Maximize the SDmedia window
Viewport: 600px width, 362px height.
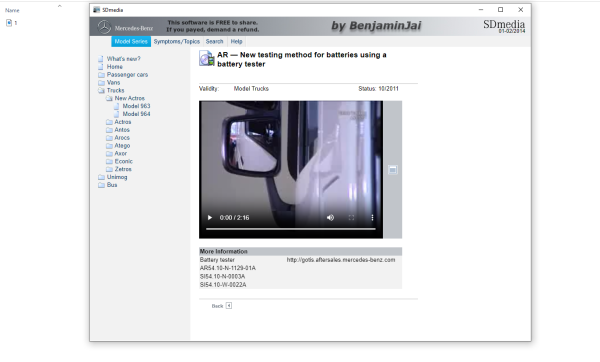tap(500, 10)
